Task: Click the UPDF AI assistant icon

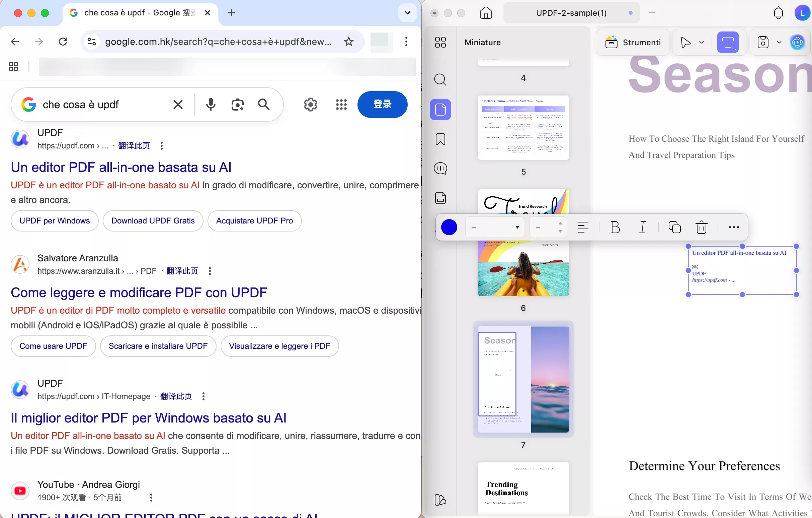Action: click(x=797, y=43)
